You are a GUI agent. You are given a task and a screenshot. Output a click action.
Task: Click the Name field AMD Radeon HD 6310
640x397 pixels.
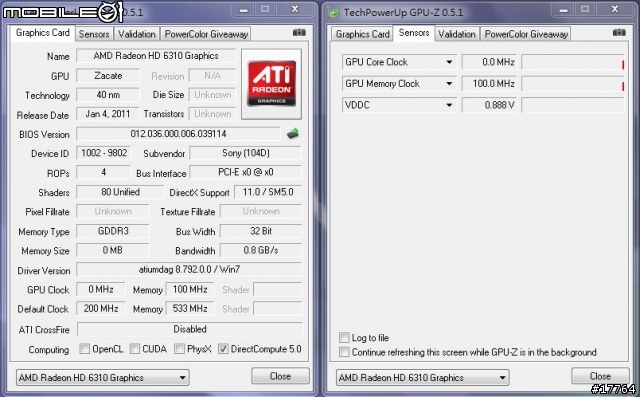(156, 55)
